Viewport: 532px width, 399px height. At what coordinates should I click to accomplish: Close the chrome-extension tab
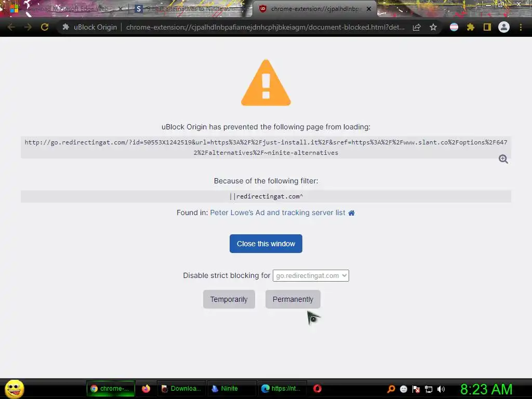click(x=369, y=9)
